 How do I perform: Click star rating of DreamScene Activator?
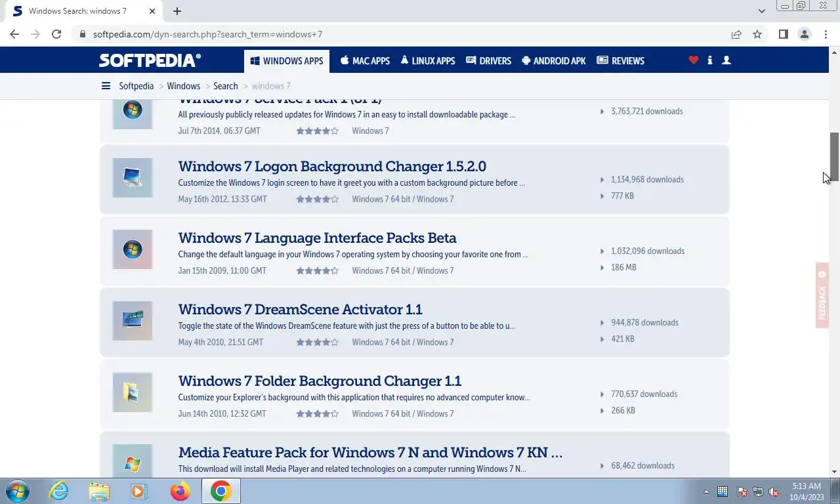317,342
